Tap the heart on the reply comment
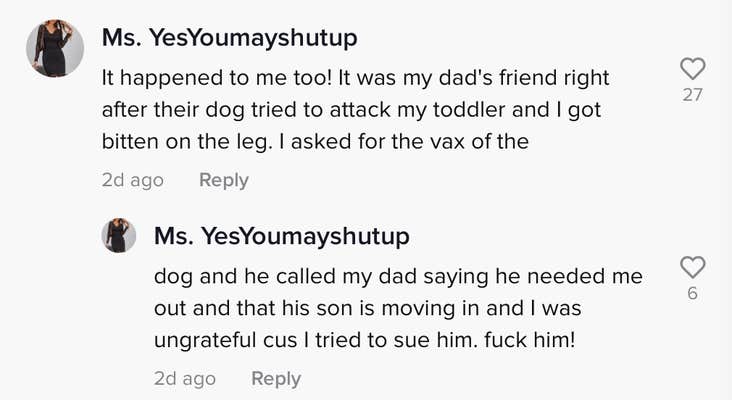 click(692, 267)
